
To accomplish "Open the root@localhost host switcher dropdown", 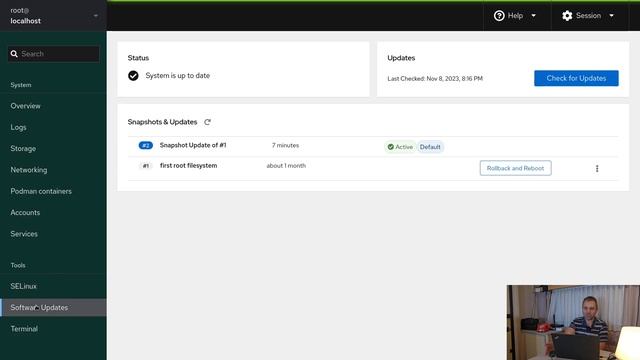I will [53, 16].
